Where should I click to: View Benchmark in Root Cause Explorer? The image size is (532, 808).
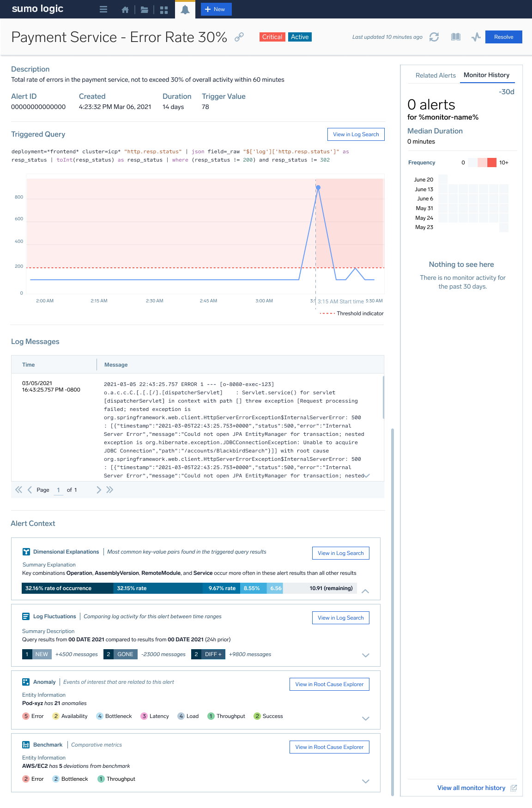329,747
